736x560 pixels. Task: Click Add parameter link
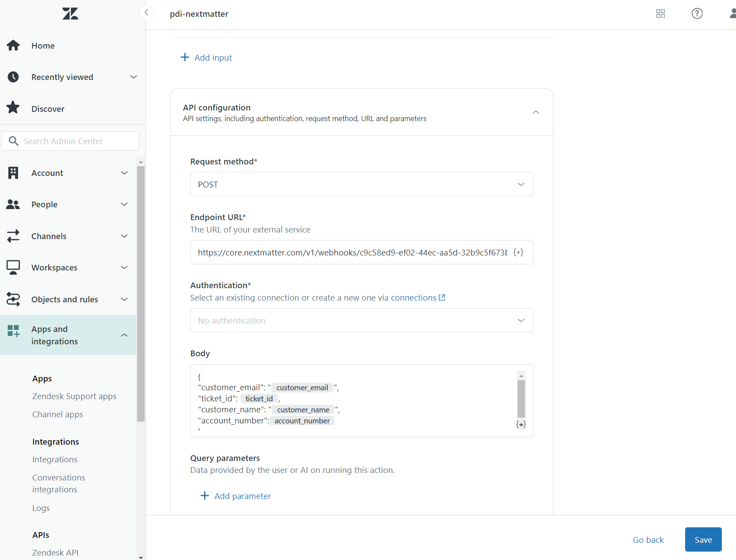[243, 496]
